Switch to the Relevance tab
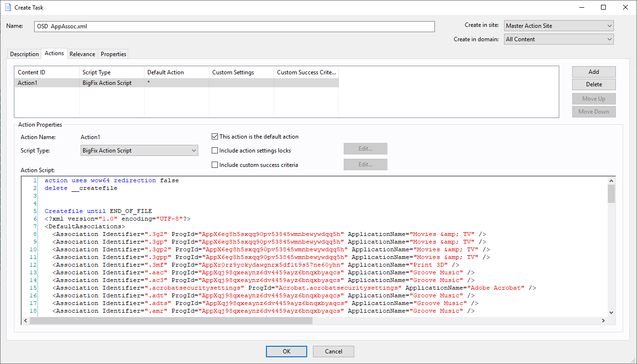Image resolution: width=637 pixels, height=364 pixels. tap(83, 54)
